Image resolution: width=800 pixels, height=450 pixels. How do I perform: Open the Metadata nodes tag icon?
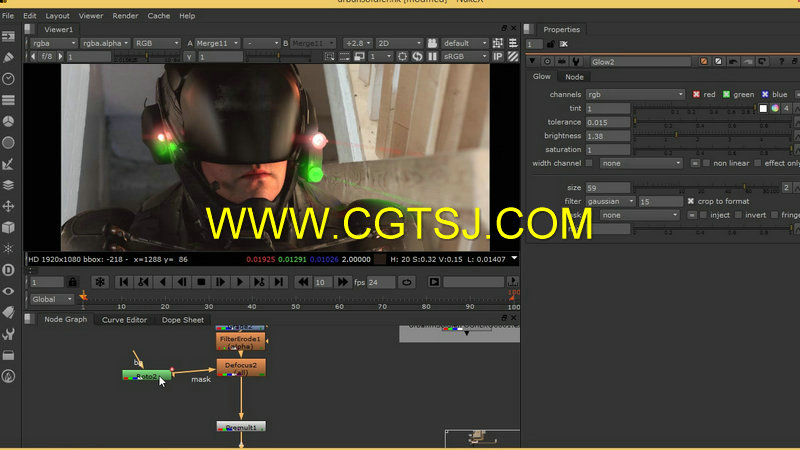coord(8,312)
